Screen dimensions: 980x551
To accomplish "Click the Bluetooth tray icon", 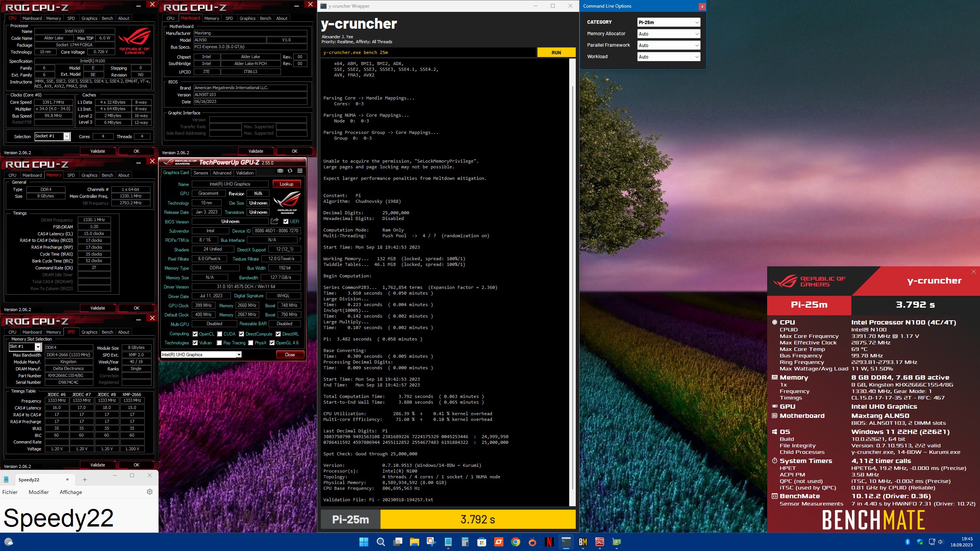I will [x=907, y=542].
